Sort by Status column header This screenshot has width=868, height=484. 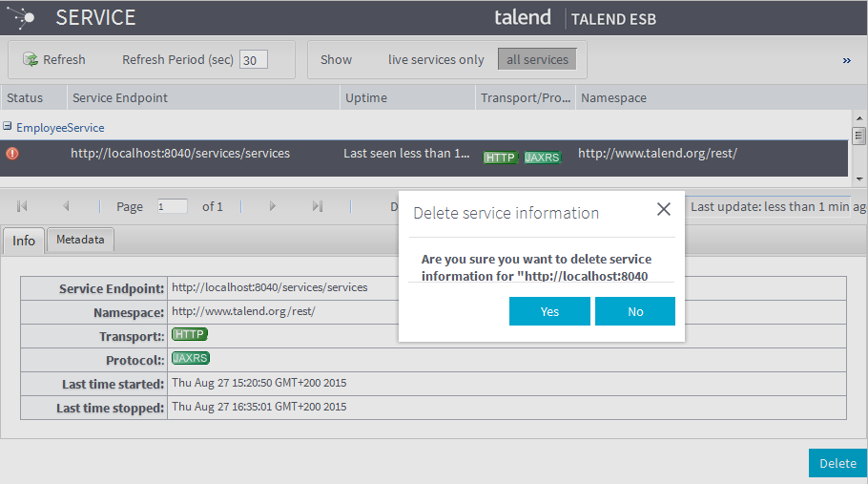33,97
